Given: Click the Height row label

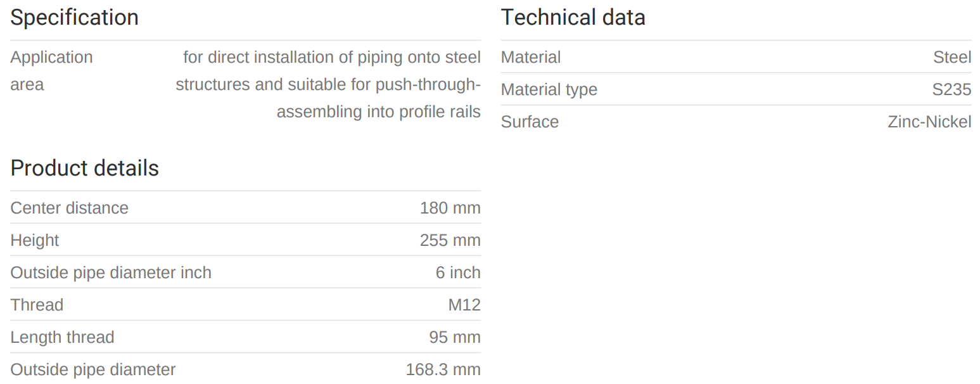Looking at the screenshot, I should [35, 241].
